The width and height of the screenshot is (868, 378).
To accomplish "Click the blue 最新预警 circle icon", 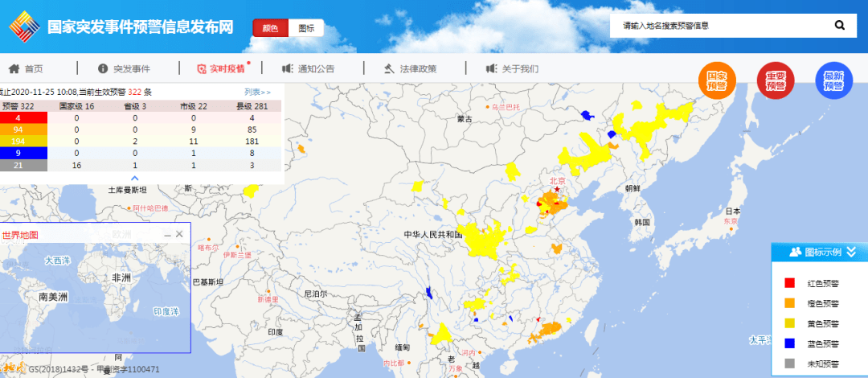I will point(833,80).
